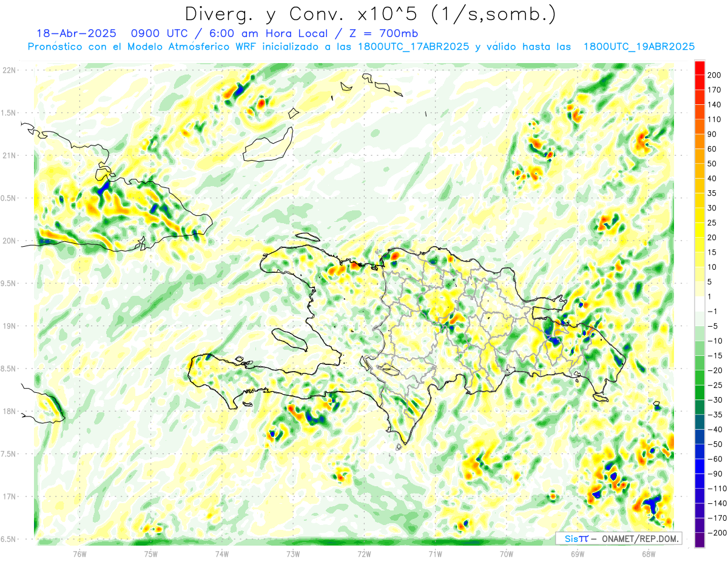
Task: Click the '73W' longitude label
Action: [293, 554]
